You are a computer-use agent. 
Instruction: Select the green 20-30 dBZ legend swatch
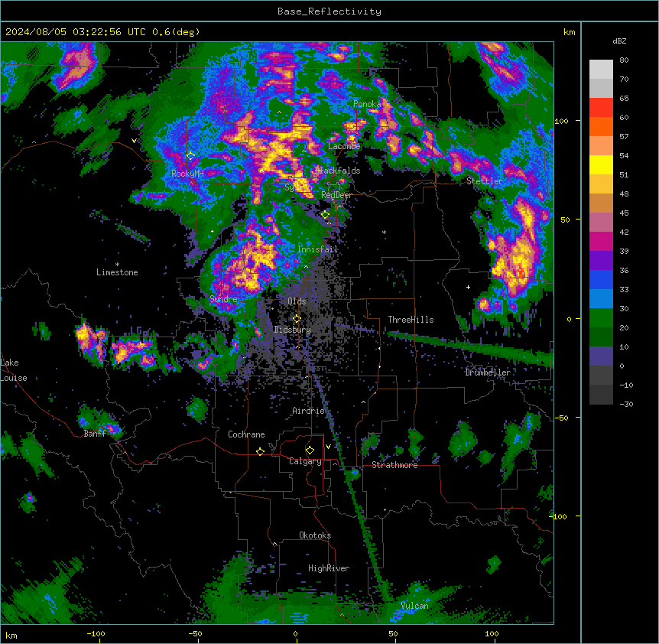(x=601, y=318)
